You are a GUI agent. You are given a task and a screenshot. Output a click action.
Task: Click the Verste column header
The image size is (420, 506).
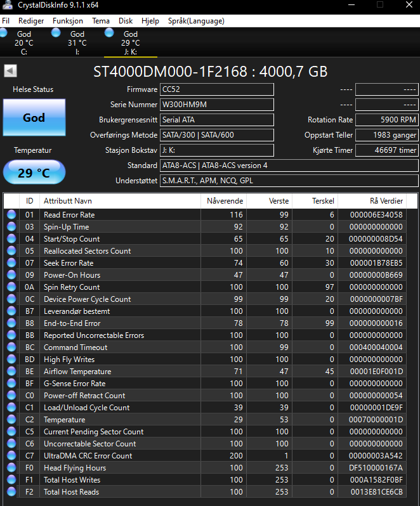pyautogui.click(x=269, y=201)
